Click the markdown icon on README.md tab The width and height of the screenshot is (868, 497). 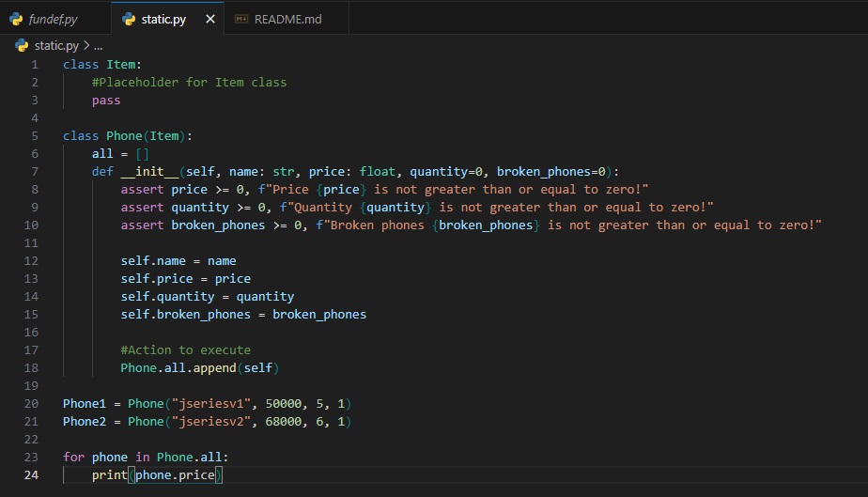tap(241, 20)
